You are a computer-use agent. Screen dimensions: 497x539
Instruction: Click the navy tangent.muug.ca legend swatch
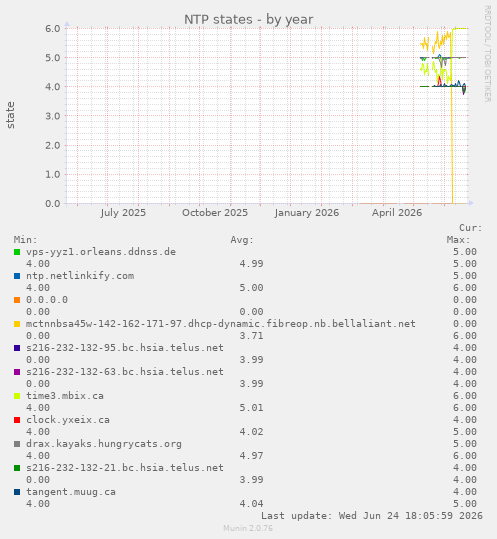click(17, 493)
